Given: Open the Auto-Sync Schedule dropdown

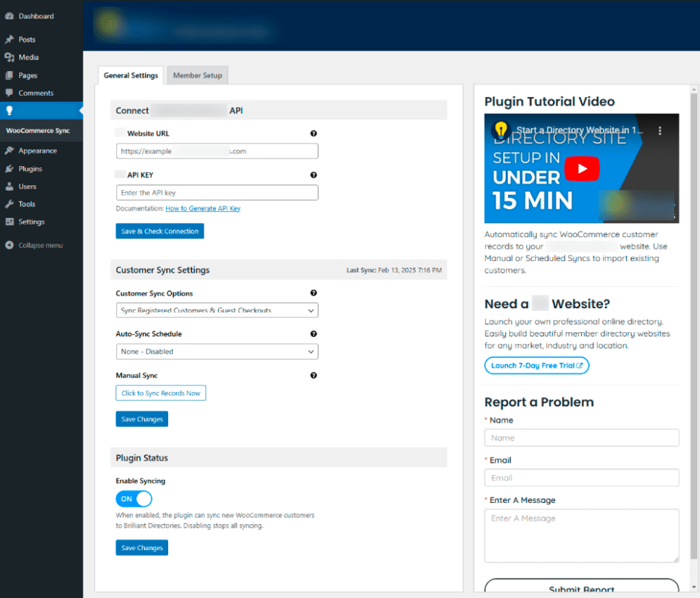Looking at the screenshot, I should click(x=217, y=352).
